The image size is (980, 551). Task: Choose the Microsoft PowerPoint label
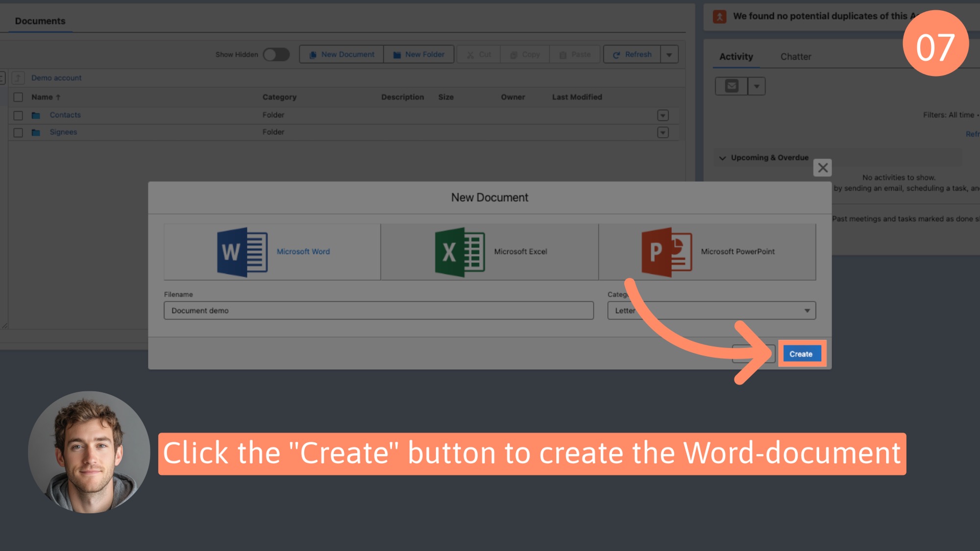click(738, 252)
